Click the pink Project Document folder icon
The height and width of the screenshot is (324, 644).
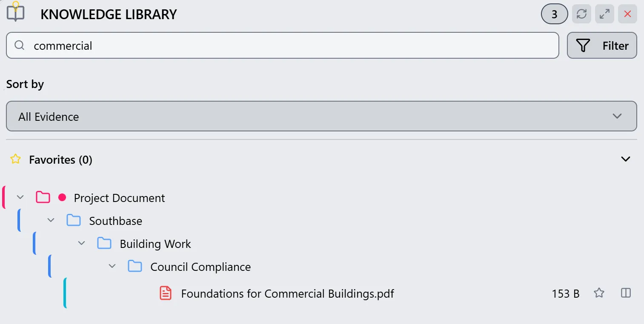coord(43,198)
